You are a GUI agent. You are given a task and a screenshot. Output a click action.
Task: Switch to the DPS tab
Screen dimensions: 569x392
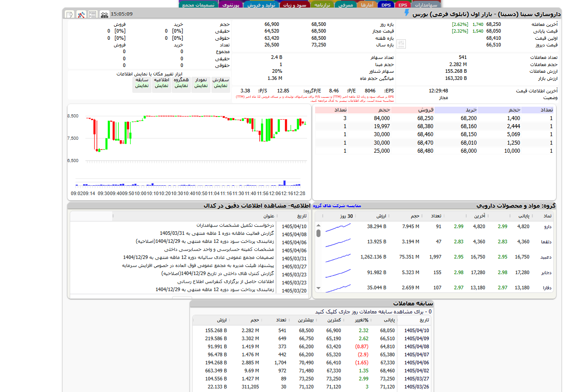coord(386,5)
